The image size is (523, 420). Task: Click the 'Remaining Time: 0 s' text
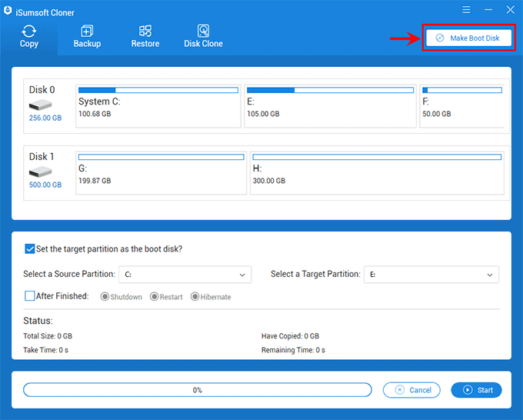[293, 350]
